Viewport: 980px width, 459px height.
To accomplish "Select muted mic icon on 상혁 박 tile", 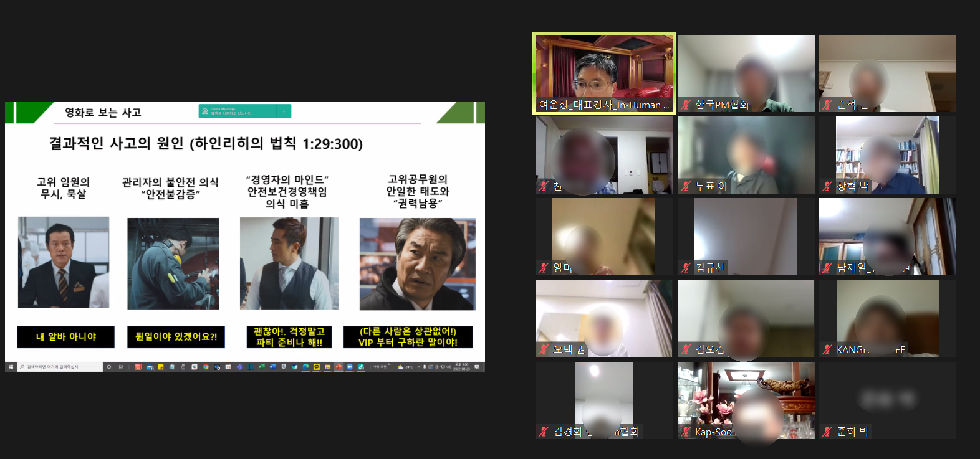I will 827,186.
